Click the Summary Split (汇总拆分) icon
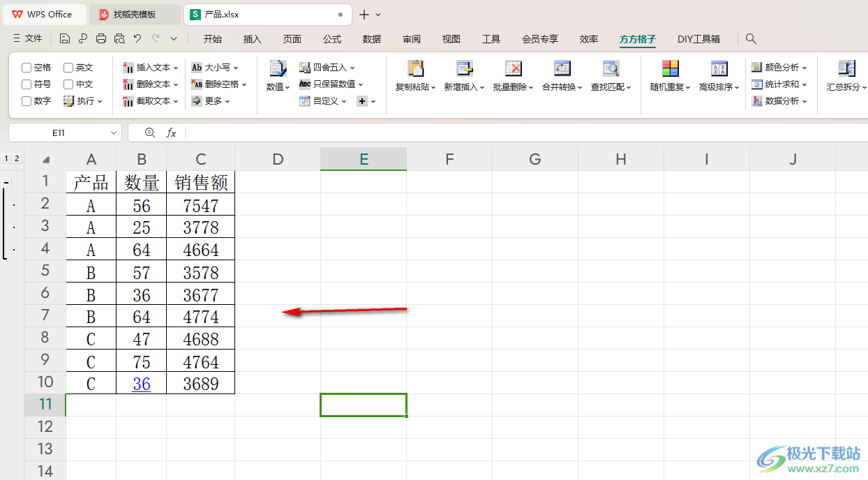 tap(846, 69)
